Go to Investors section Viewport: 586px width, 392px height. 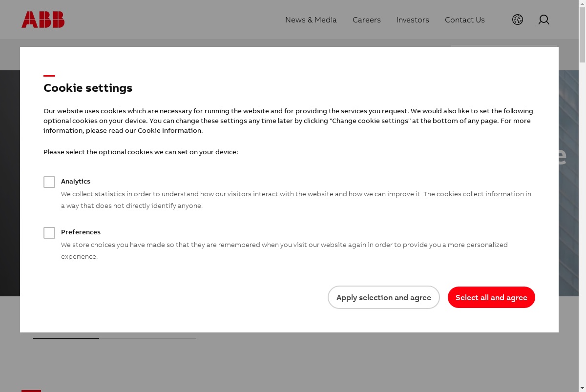coord(413,20)
